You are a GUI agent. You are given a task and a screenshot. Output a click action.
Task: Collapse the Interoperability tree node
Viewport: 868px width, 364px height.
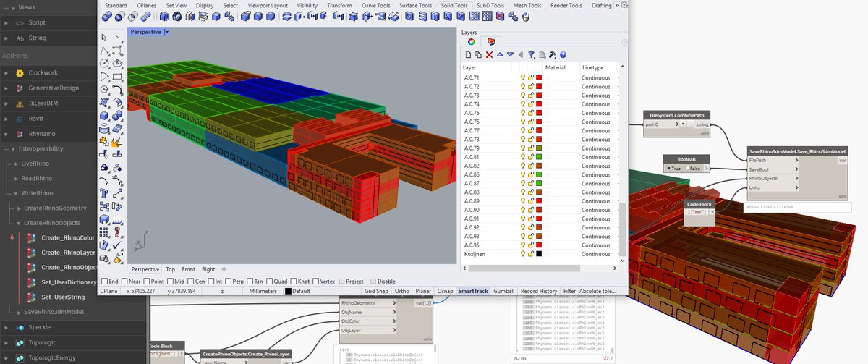point(12,148)
